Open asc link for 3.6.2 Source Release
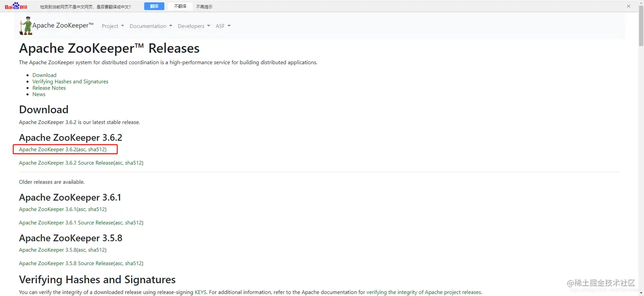644x296 pixels. coord(119,163)
